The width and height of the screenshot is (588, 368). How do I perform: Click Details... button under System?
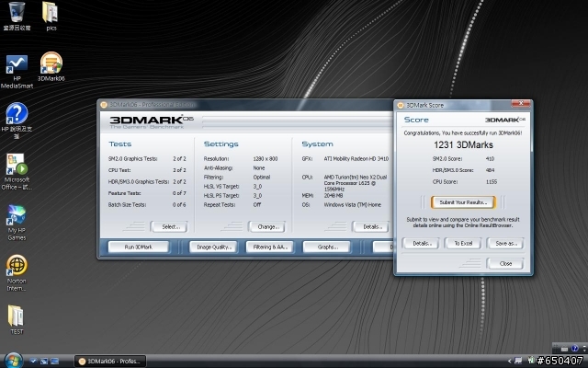[370, 227]
